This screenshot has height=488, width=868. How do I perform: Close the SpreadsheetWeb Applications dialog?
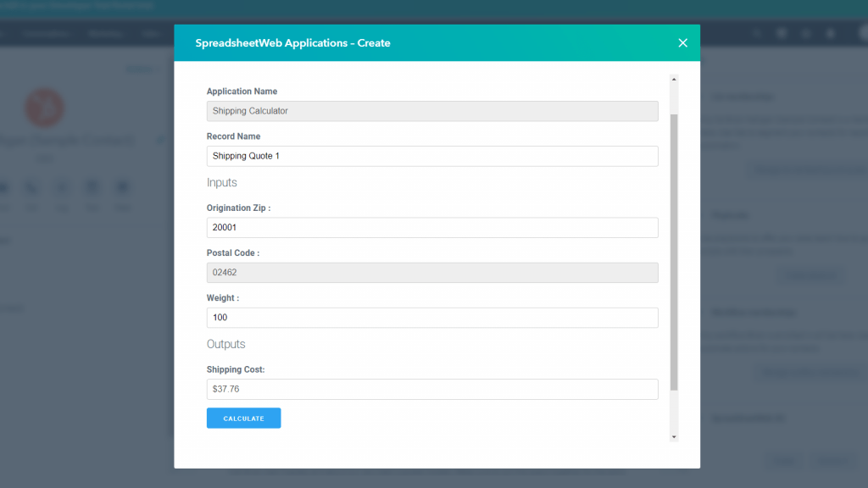click(682, 43)
